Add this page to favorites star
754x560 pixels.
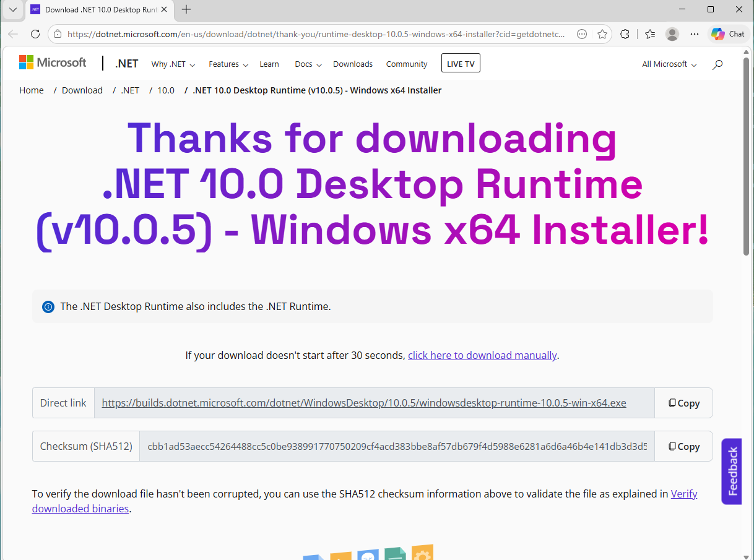602,34
